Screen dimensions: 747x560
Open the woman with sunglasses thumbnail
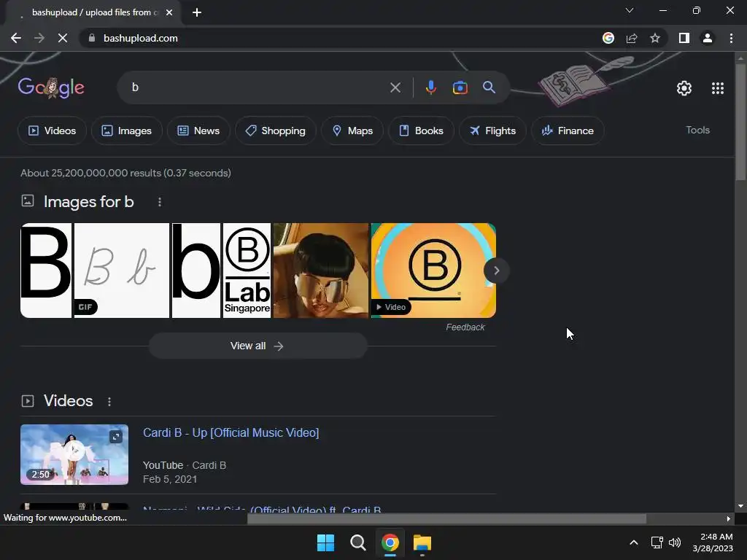point(321,271)
